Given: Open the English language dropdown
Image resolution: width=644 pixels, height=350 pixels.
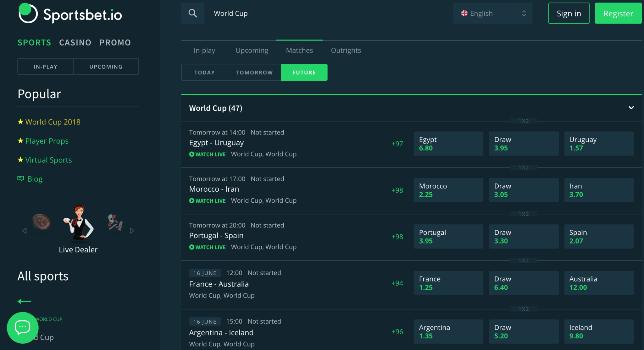Looking at the screenshot, I should [x=492, y=13].
